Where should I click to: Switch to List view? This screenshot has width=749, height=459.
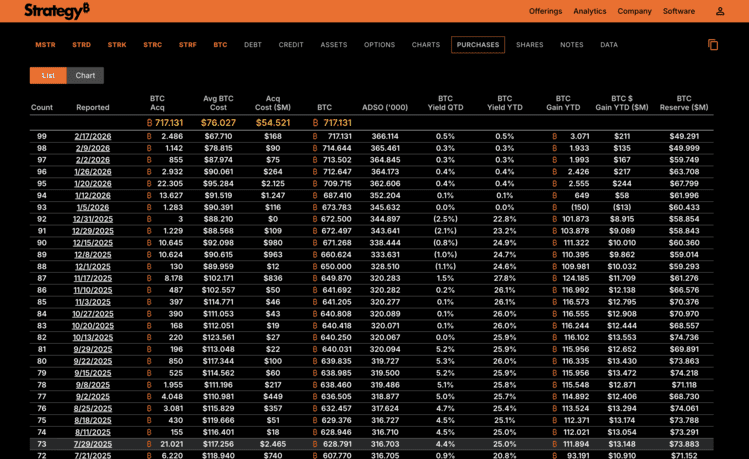pos(48,75)
